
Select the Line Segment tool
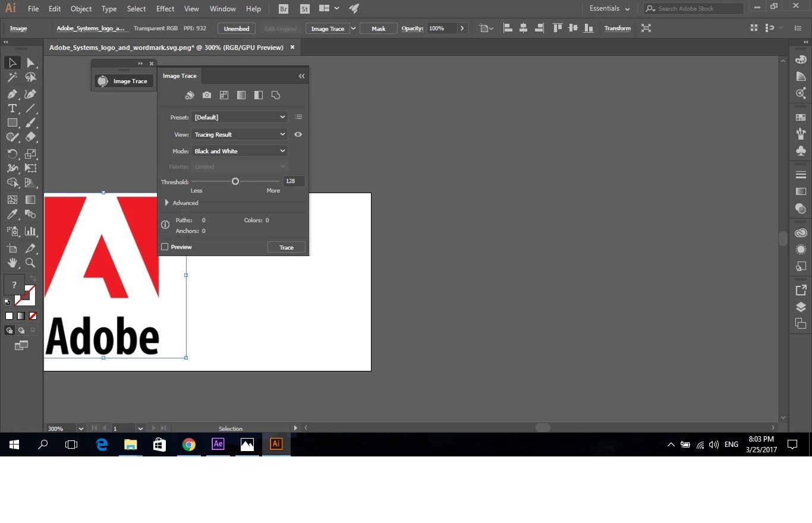click(x=30, y=108)
